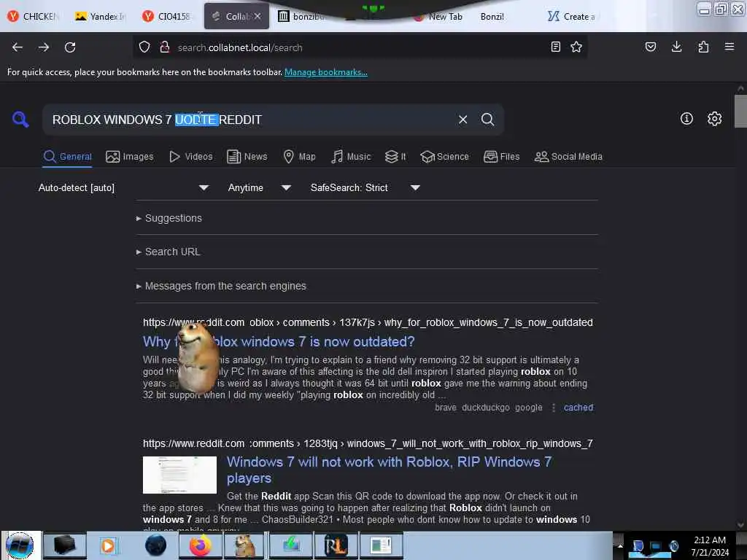Open 'Why roblox windows 7 is now outdated?' result

[279, 341]
